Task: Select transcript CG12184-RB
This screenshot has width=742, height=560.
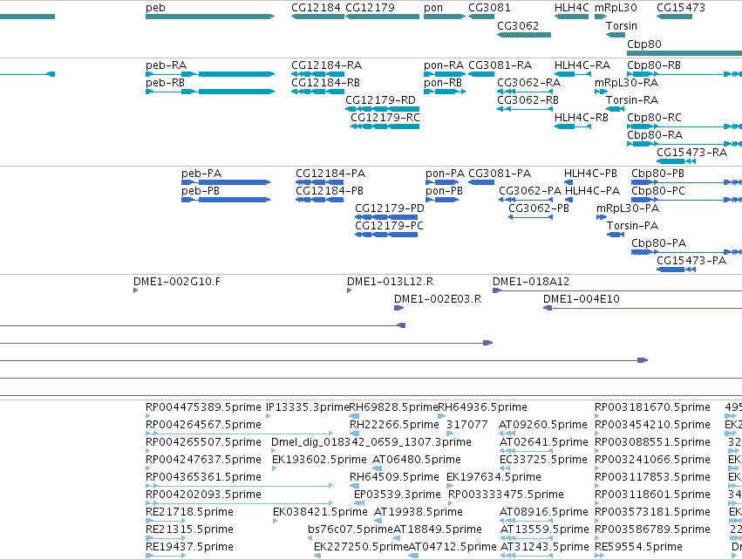Action: [317, 92]
